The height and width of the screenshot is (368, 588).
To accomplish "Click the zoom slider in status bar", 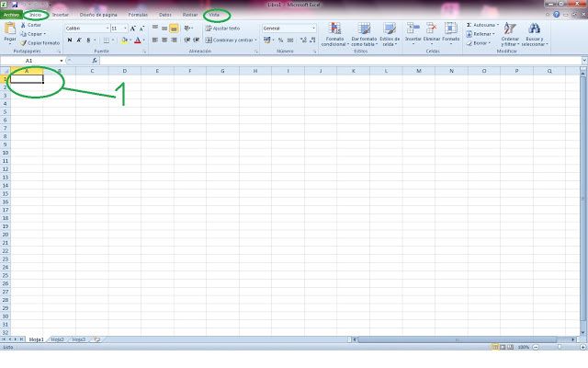I will (x=552, y=347).
